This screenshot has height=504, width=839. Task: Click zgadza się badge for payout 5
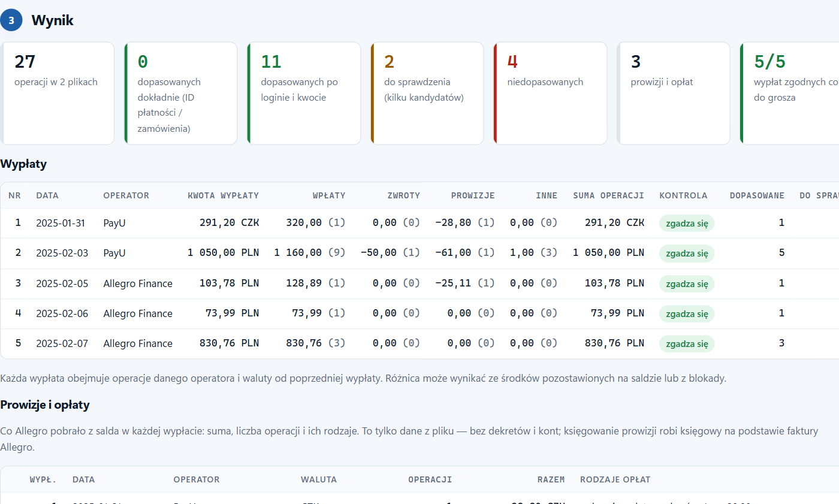(x=687, y=343)
